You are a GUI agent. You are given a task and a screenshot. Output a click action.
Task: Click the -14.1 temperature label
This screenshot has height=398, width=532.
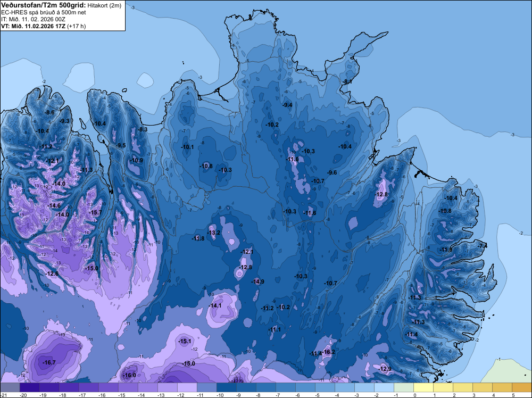pos(215,305)
